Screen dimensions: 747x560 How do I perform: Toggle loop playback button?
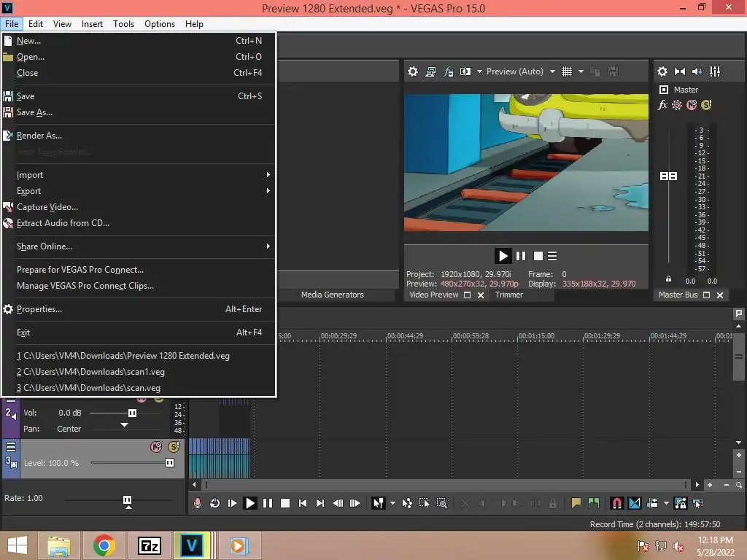tap(215, 503)
